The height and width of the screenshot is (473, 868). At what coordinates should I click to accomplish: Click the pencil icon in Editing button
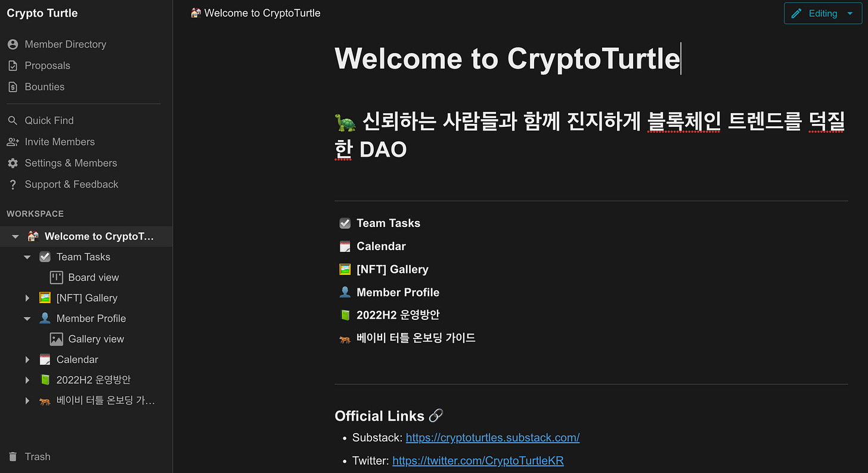[796, 13]
